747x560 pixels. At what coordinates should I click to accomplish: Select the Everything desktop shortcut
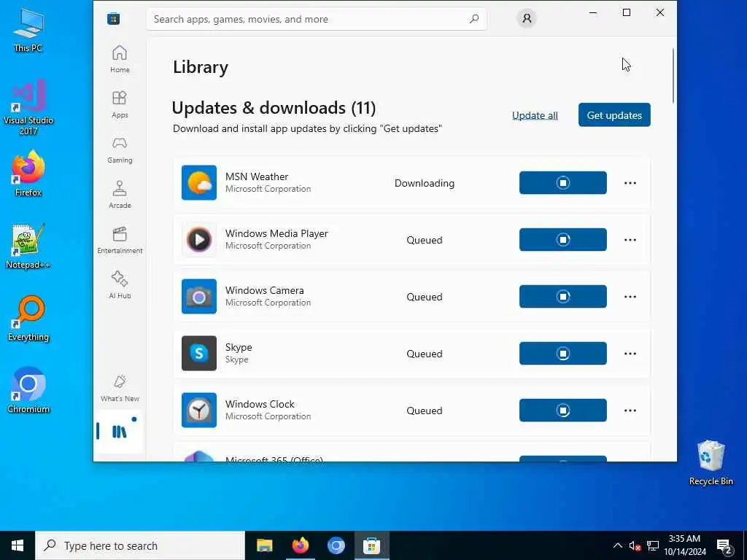point(28,319)
